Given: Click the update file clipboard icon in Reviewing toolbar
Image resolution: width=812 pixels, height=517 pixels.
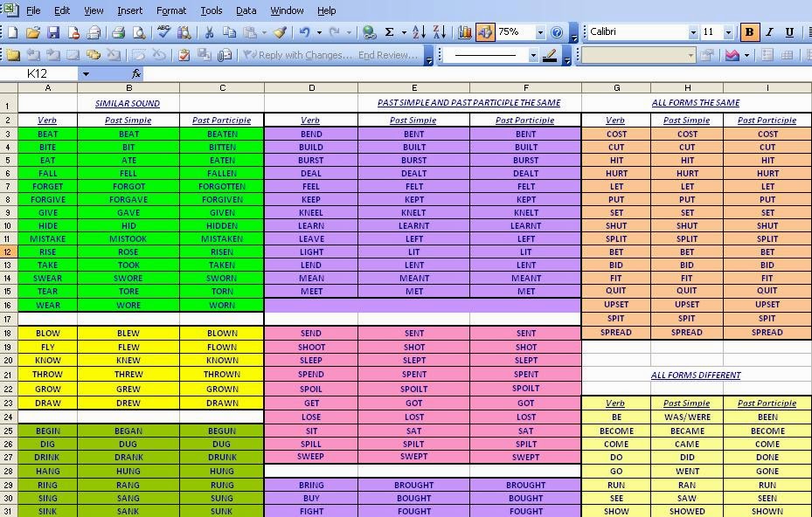Looking at the screenshot, I should 184,55.
